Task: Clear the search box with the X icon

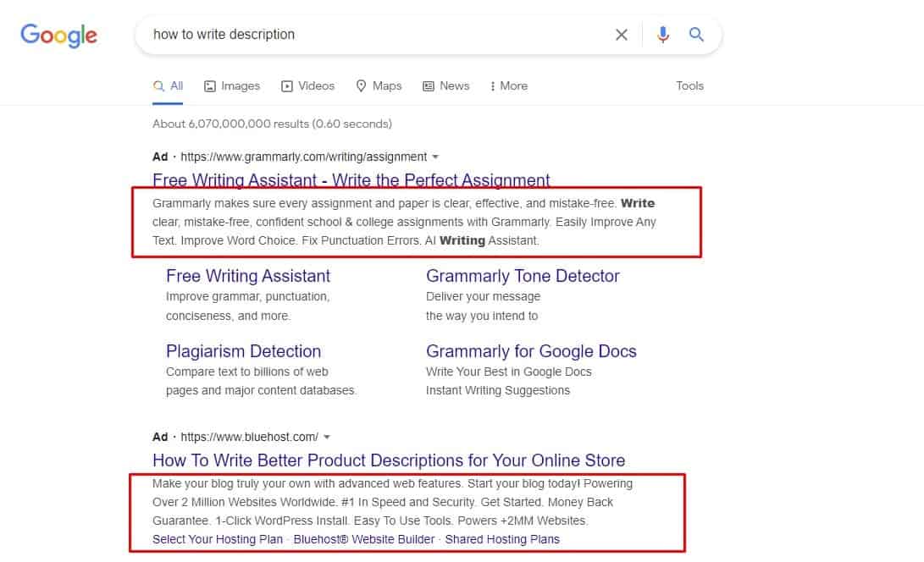Action: pyautogui.click(x=621, y=35)
